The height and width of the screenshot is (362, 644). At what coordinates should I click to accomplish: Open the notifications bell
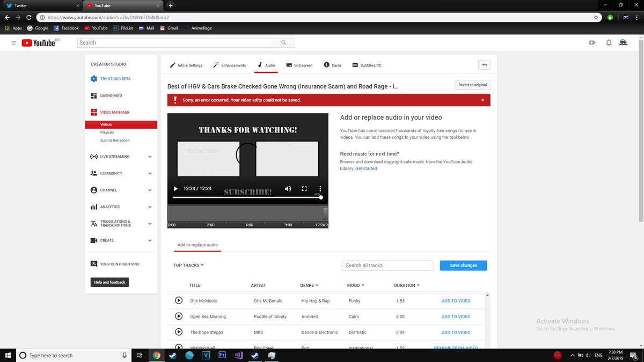(x=609, y=42)
